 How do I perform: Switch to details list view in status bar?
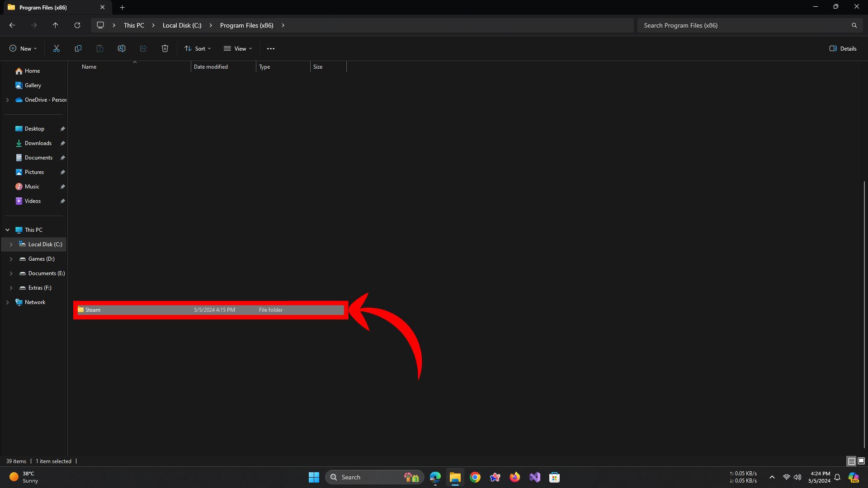point(851,461)
